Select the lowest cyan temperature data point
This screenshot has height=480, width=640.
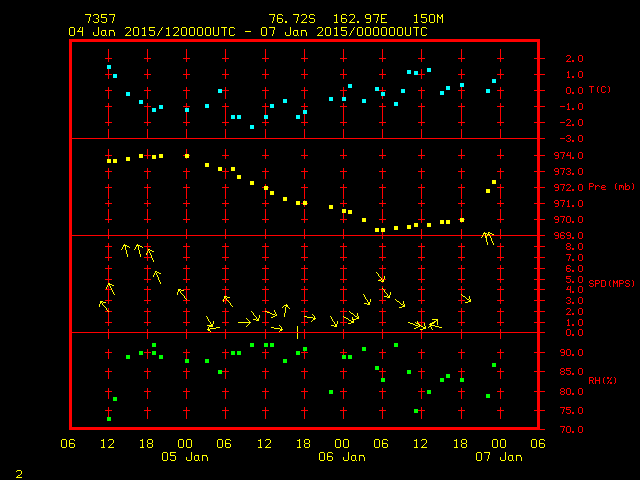252,127
